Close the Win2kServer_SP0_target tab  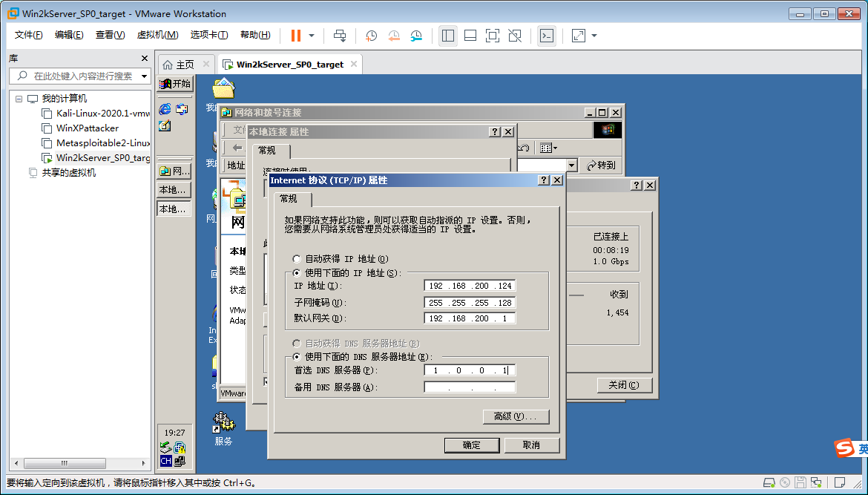click(x=354, y=65)
